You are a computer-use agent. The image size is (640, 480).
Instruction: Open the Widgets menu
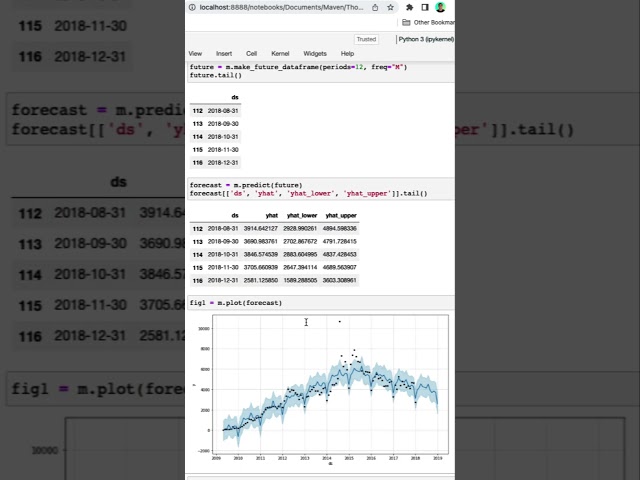pyautogui.click(x=315, y=53)
